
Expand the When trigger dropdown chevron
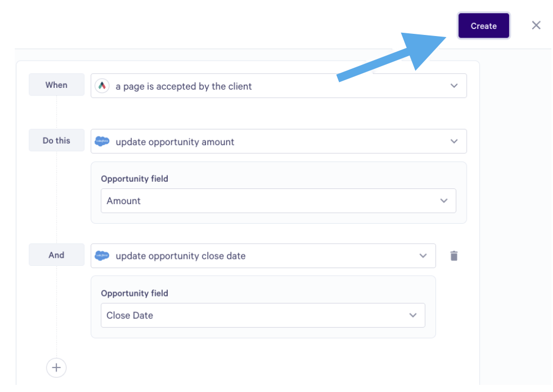(x=454, y=86)
